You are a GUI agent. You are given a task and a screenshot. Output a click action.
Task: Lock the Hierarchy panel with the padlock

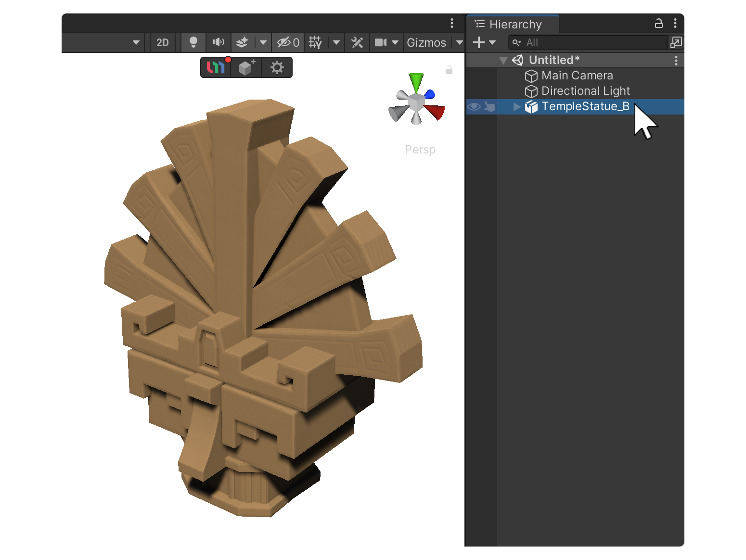658,23
